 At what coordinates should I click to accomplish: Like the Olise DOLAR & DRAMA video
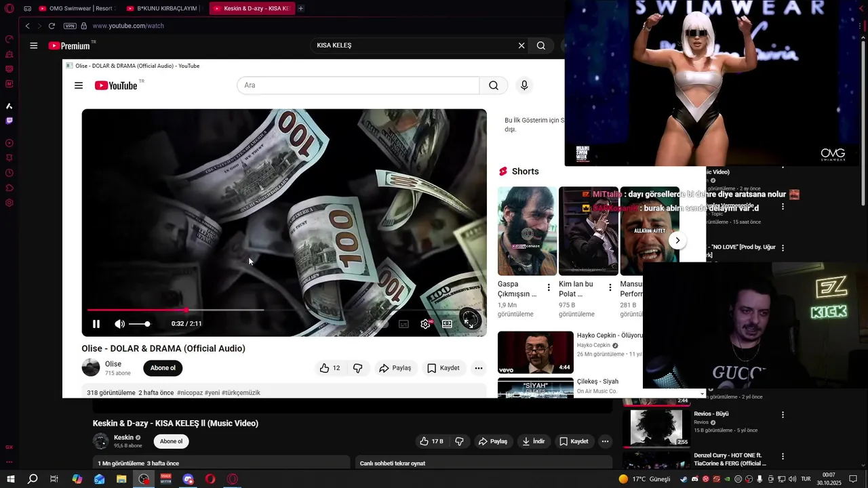point(330,368)
